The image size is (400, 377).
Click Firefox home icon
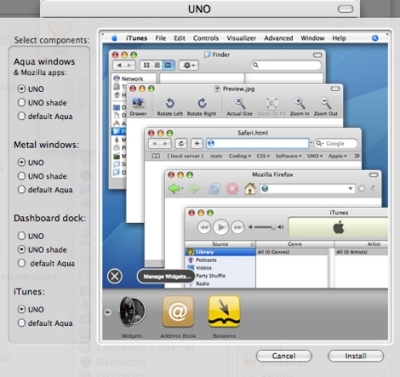coord(250,189)
